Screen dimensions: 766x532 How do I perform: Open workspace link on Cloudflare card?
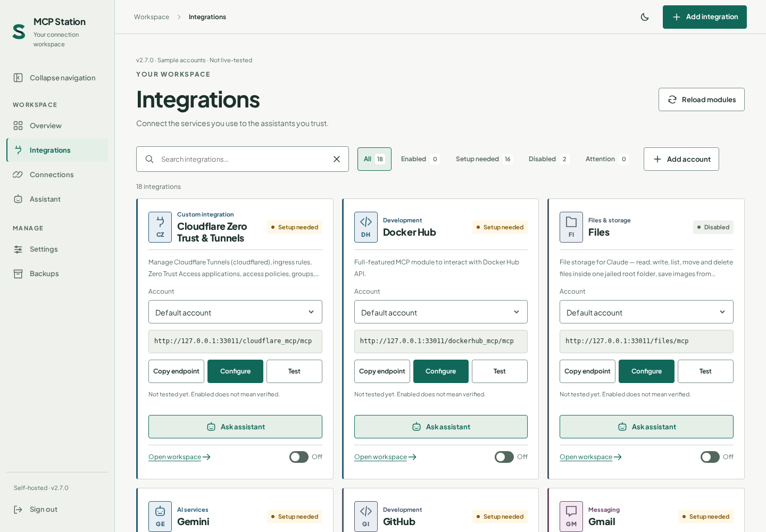tap(179, 457)
